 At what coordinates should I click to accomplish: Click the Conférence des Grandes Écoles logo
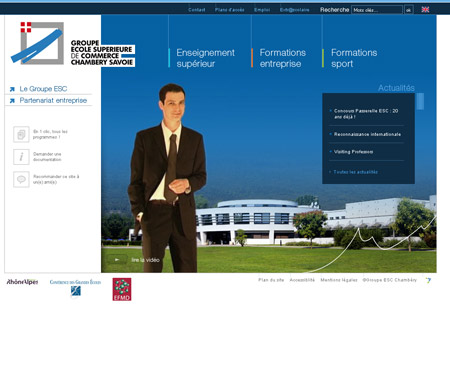point(75,287)
